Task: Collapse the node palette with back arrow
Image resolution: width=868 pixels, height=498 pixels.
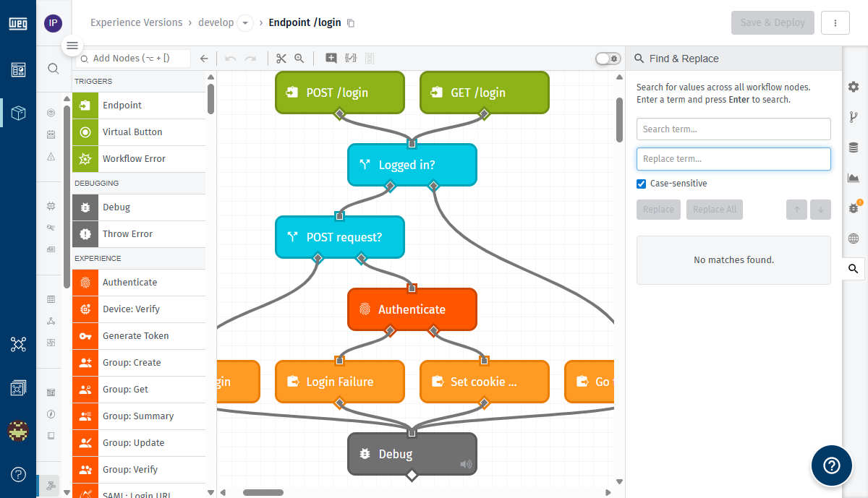Action: [x=204, y=59]
